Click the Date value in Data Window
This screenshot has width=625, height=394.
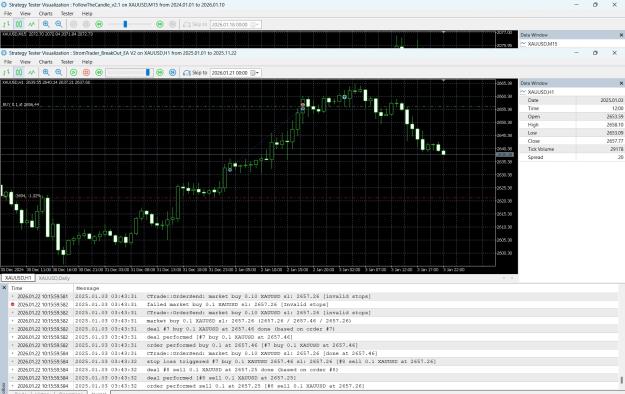click(x=612, y=100)
